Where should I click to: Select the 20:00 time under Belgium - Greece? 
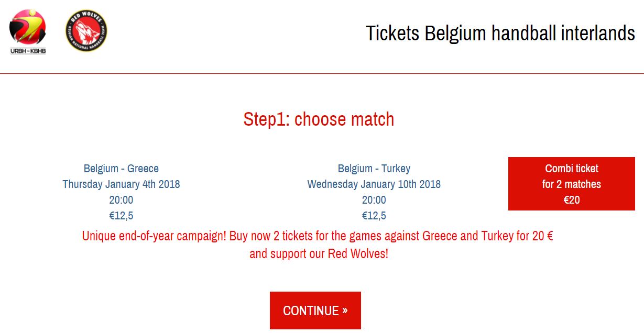121,200
